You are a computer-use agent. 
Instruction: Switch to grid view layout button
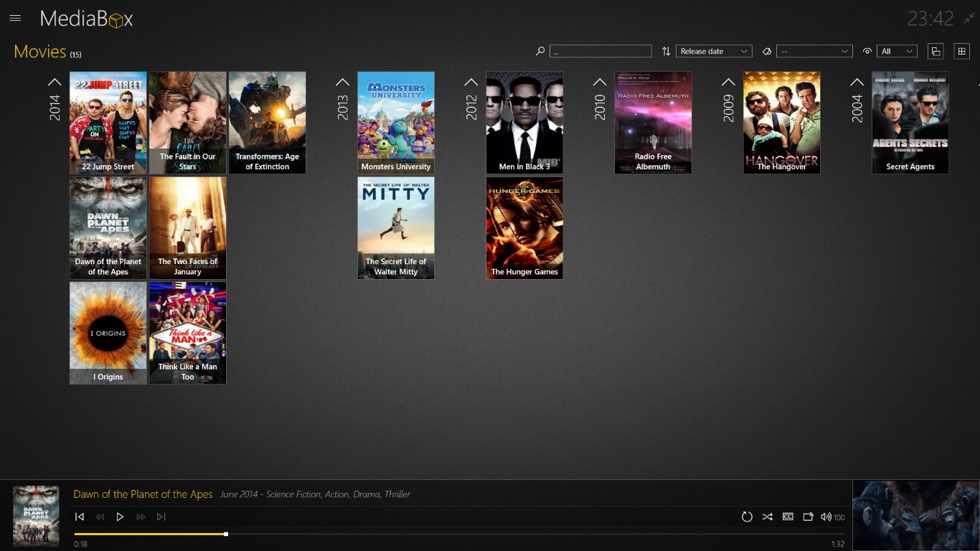click(x=961, y=51)
